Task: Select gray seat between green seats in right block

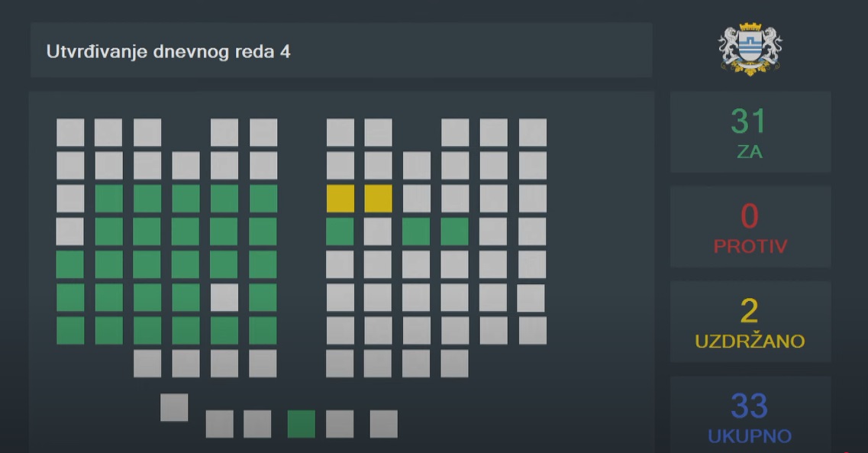Action: click(378, 231)
